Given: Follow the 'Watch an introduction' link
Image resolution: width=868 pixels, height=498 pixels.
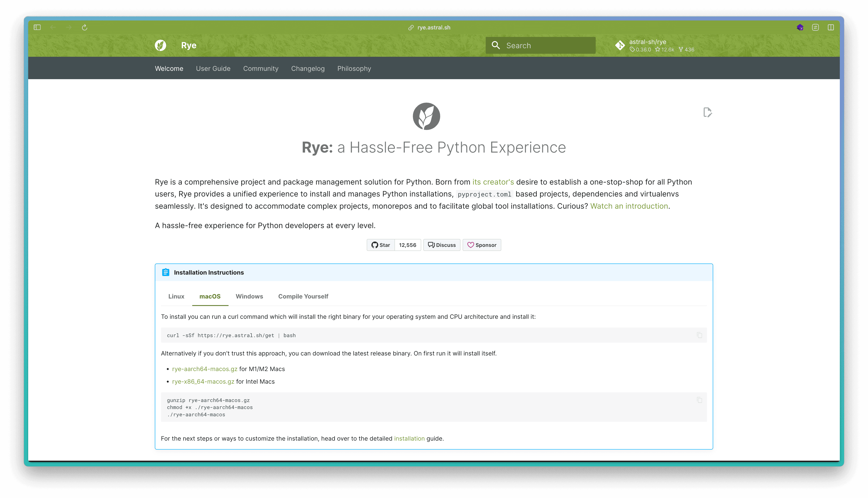Looking at the screenshot, I should (x=629, y=206).
